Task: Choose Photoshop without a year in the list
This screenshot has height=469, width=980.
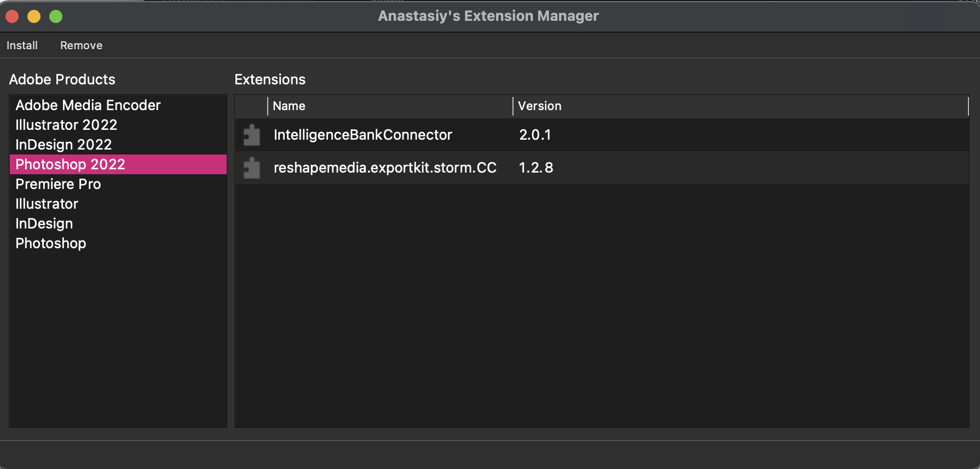Action: tap(118, 243)
